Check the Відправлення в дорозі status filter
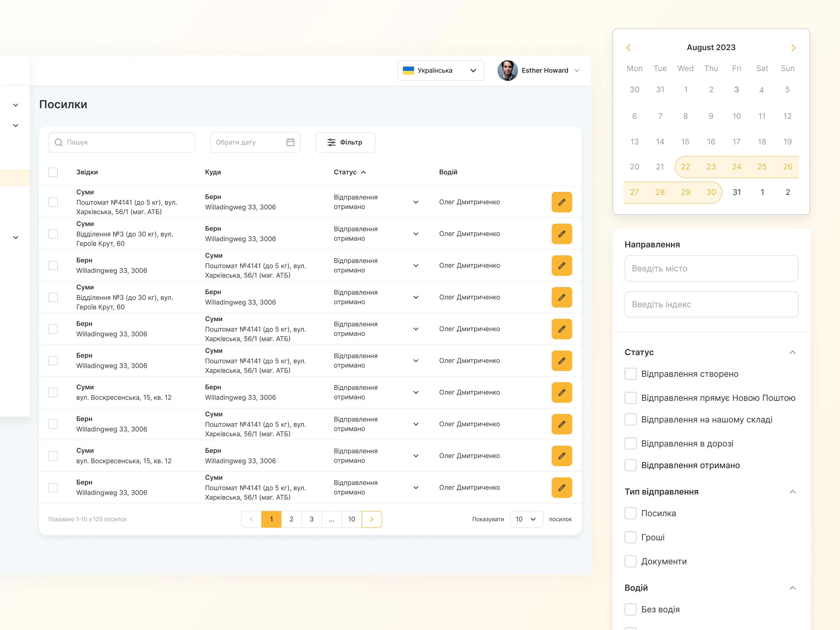Image resolution: width=840 pixels, height=630 pixels. [x=630, y=444]
